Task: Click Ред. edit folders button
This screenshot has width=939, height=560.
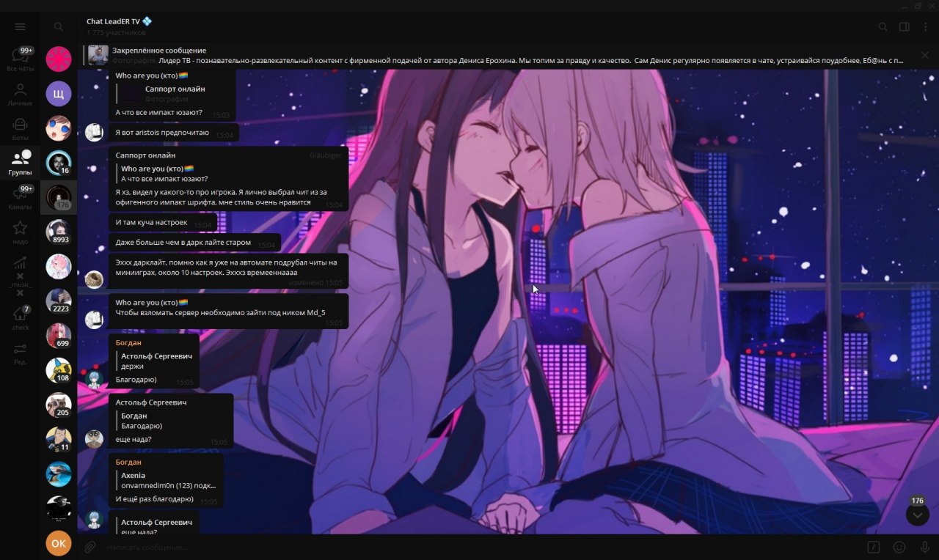Action: [20, 353]
